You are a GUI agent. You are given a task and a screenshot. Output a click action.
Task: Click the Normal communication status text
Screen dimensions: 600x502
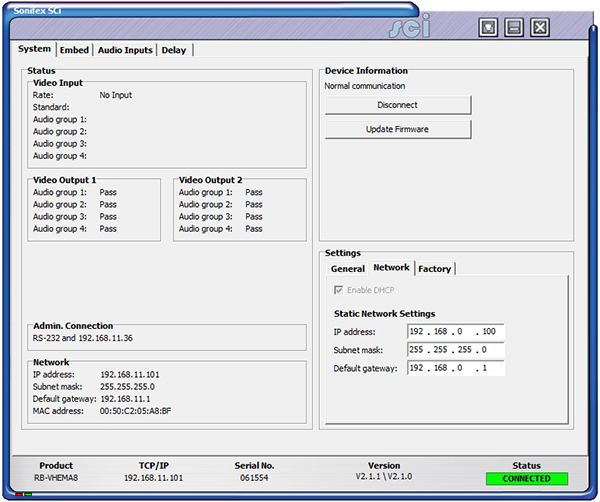click(x=365, y=86)
